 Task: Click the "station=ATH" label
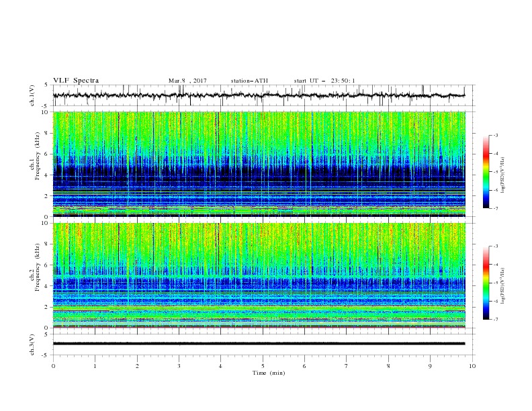249,81
